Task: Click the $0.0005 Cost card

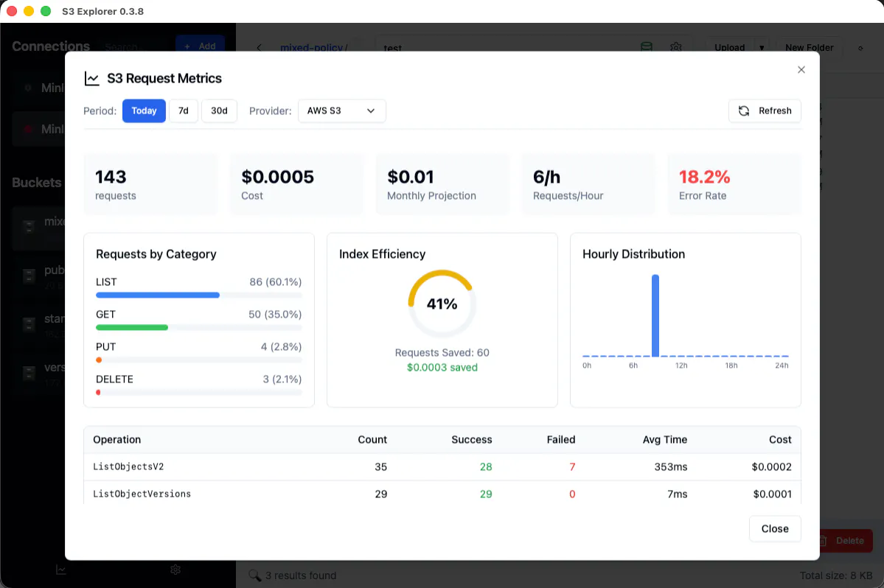Action: pyautogui.click(x=296, y=185)
